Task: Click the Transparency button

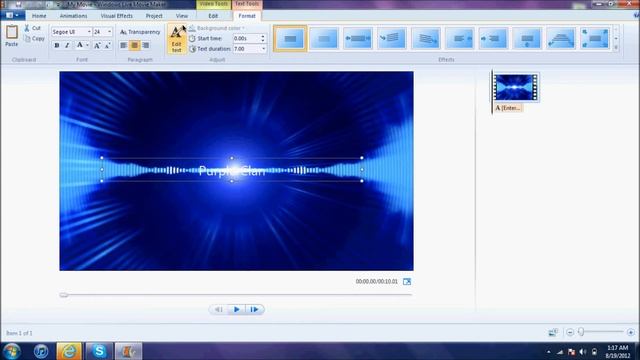Action: coord(140,32)
